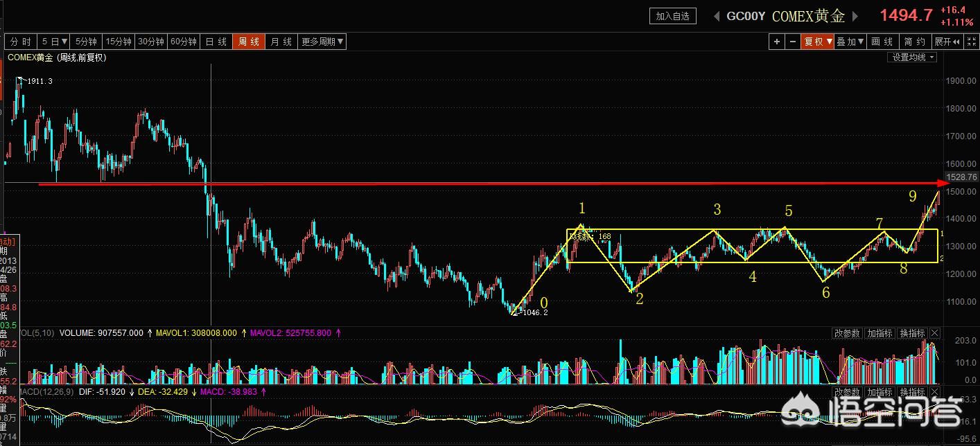Viewport: 980px width, 446px height.
Task: Click 改参数 in VOLUME panel
Action: [x=847, y=333]
